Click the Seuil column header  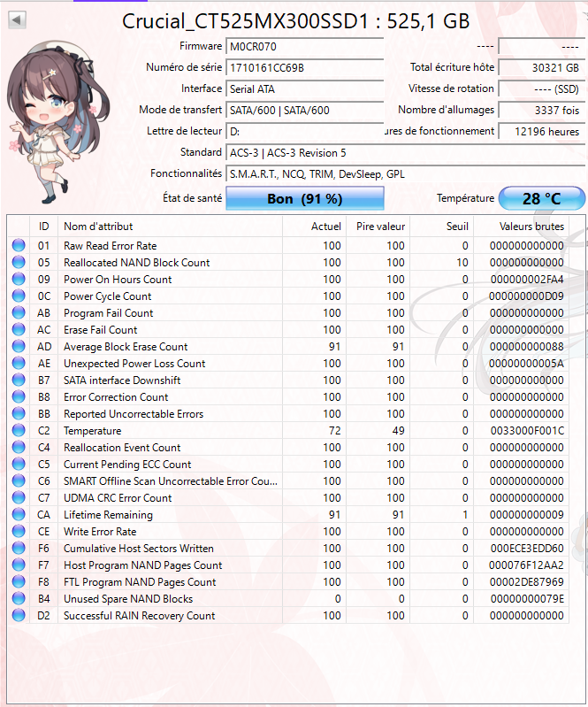click(x=441, y=227)
